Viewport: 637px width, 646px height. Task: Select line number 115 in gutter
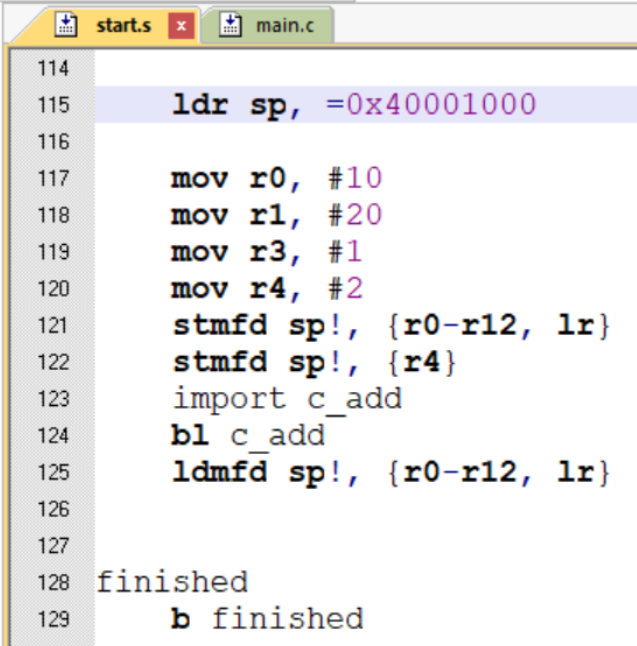tap(54, 105)
